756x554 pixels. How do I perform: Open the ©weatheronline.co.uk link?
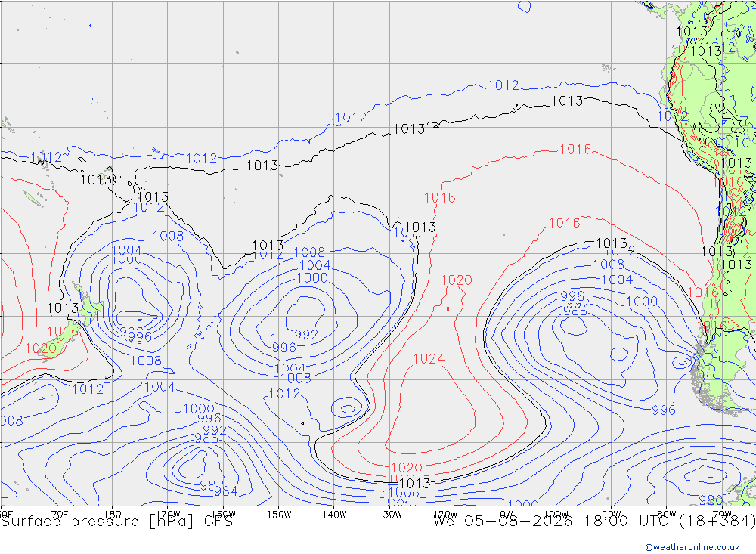(x=692, y=547)
